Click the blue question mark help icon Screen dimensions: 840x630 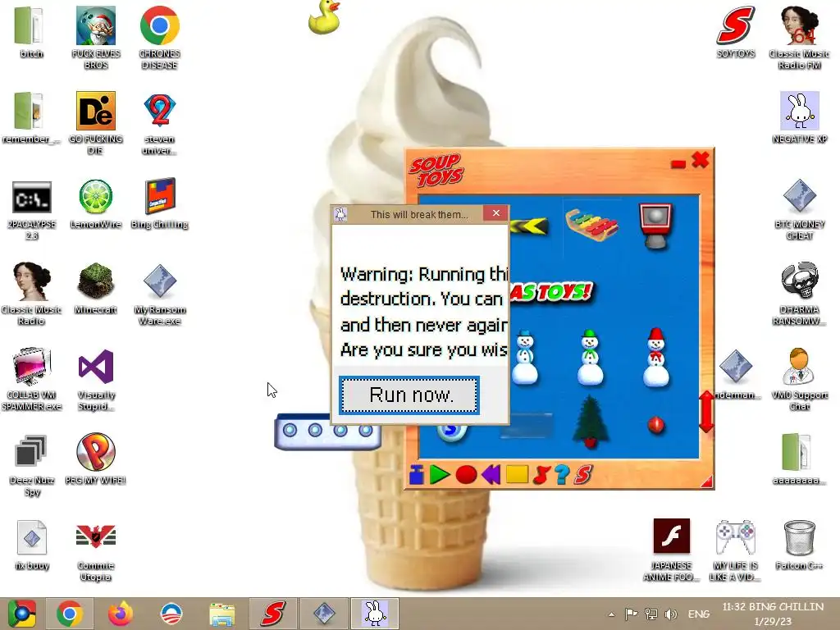tap(562, 475)
